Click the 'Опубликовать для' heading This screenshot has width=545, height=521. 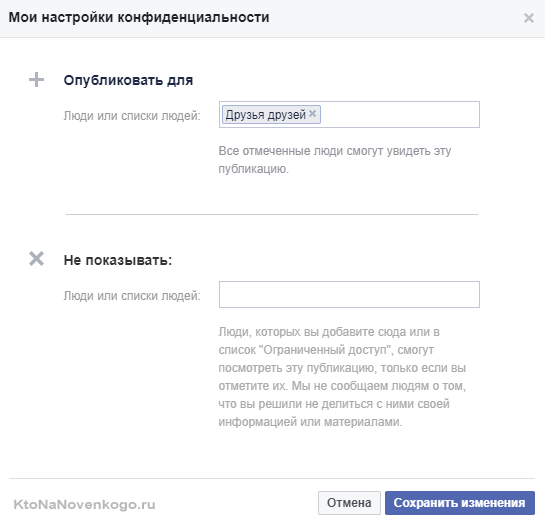tap(128, 80)
